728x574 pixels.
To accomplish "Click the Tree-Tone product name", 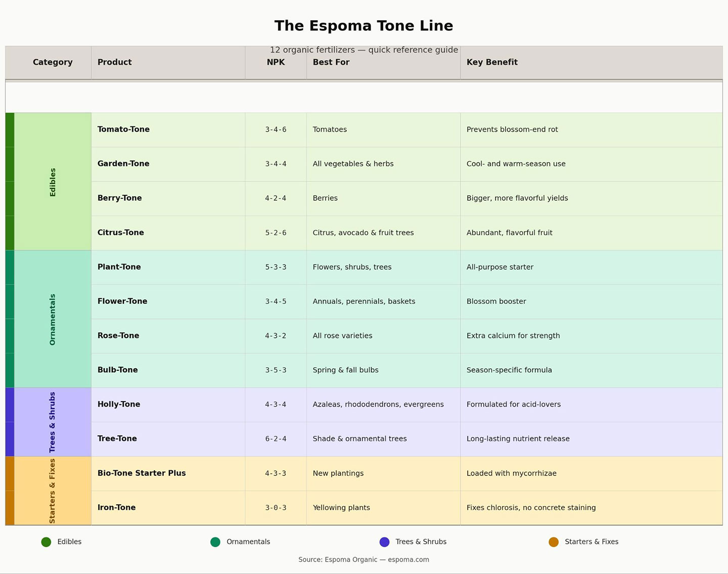I will [117, 439].
